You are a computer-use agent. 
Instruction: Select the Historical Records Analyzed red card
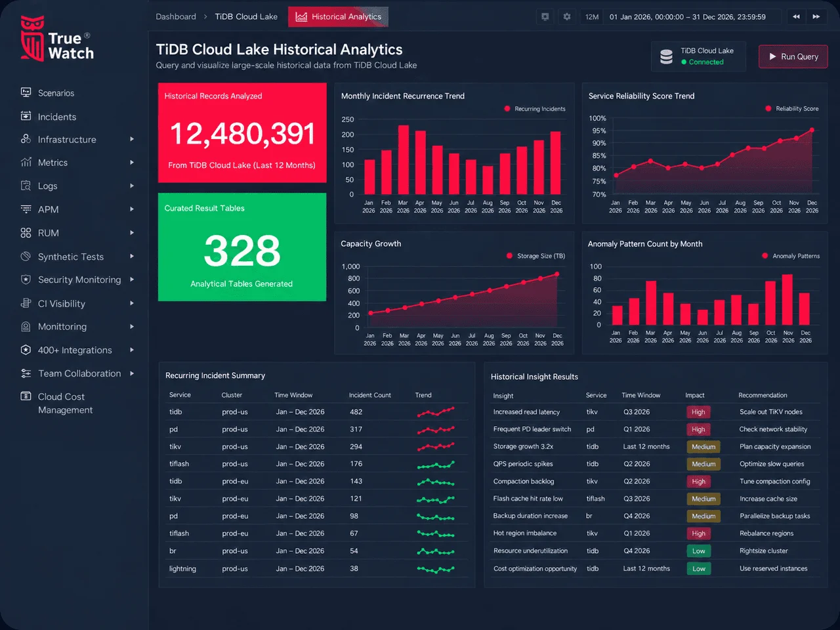(x=242, y=133)
